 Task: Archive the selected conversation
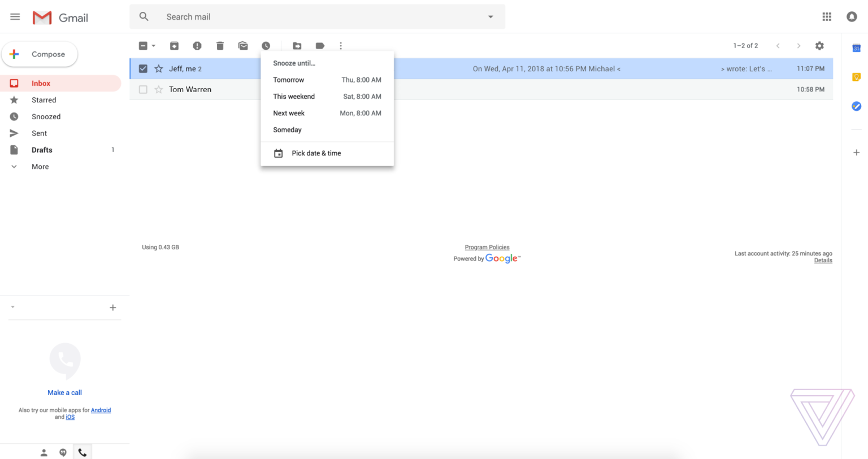click(175, 45)
